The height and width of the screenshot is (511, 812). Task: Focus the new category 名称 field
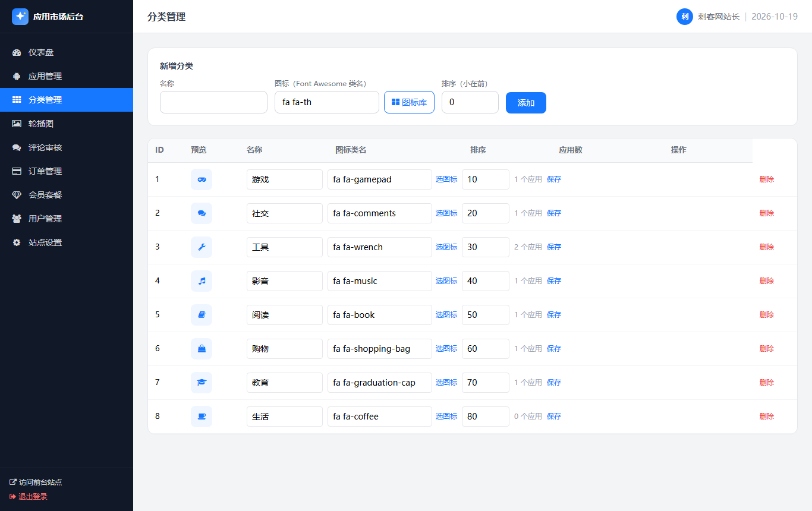coord(213,102)
